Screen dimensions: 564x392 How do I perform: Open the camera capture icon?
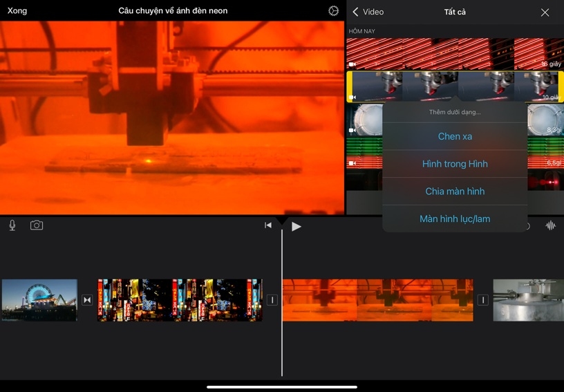click(37, 225)
